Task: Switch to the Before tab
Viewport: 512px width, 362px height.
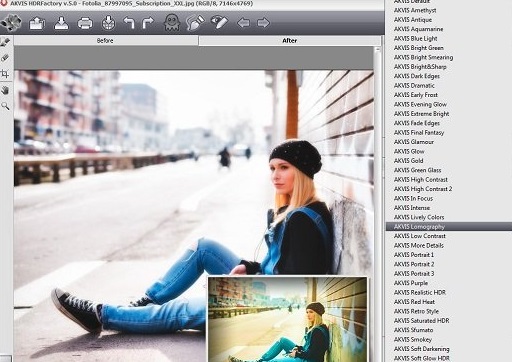Action: (x=105, y=40)
